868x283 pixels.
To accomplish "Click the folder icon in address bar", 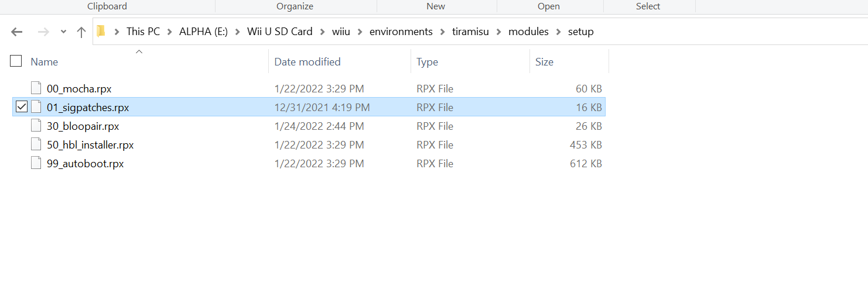I will tap(101, 32).
